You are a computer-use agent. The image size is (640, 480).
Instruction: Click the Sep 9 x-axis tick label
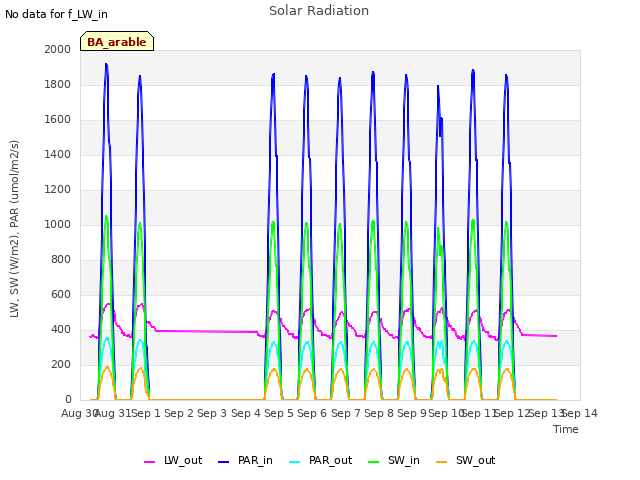click(x=412, y=413)
